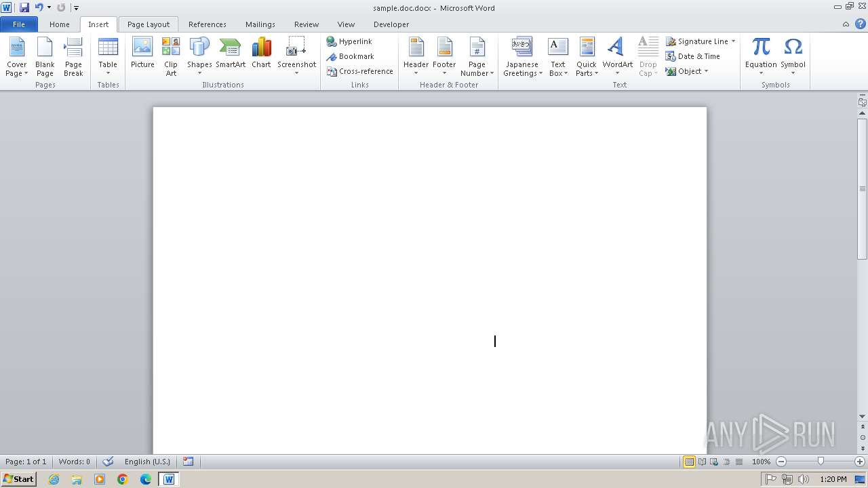Switch to the References tab
Image resolution: width=868 pixels, height=488 pixels.
208,24
